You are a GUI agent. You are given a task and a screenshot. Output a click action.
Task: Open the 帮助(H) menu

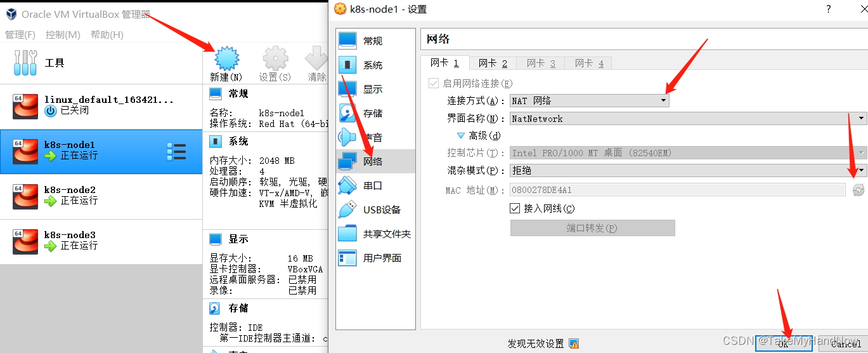tap(107, 34)
